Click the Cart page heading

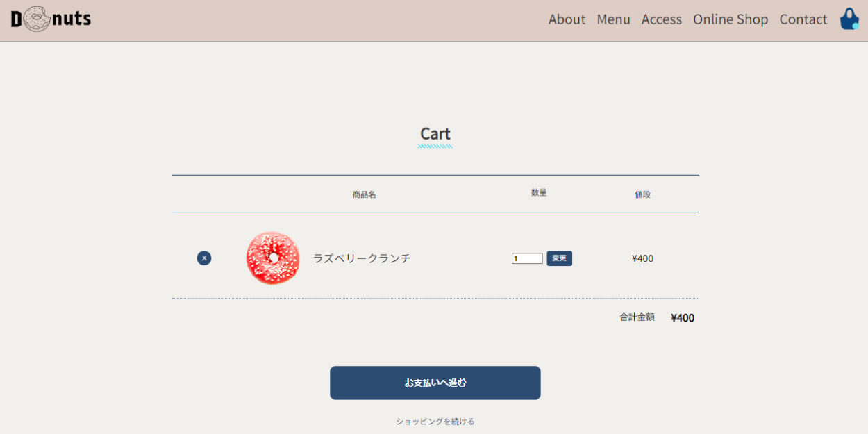click(x=435, y=133)
